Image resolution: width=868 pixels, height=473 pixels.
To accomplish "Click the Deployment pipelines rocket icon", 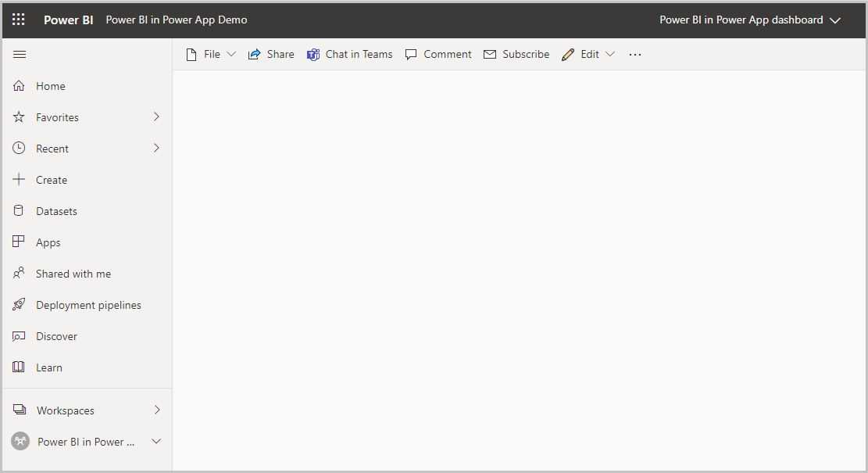I will click(x=18, y=304).
